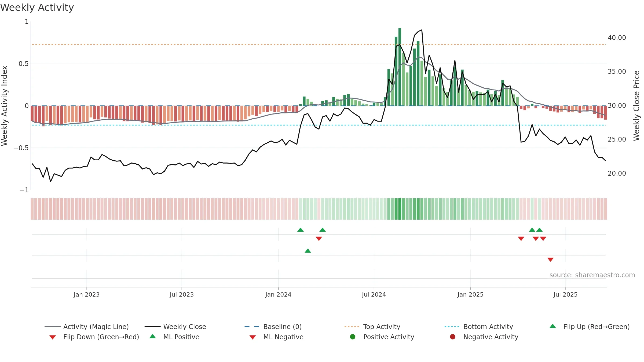Click the last flip-down red triangle of 2025
The width and height of the screenshot is (644, 362).
tap(543, 238)
